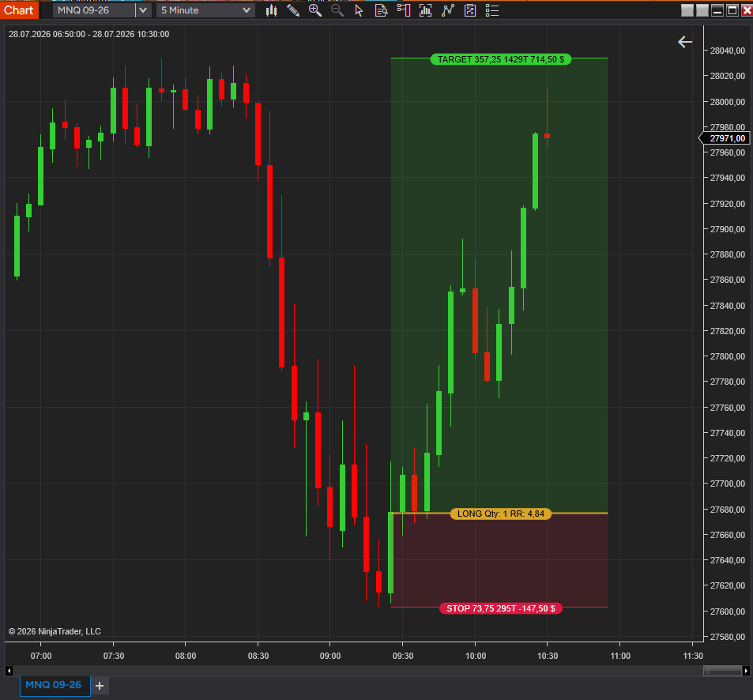Open the Indicators dialog icon
The image size is (753, 700).
447,10
